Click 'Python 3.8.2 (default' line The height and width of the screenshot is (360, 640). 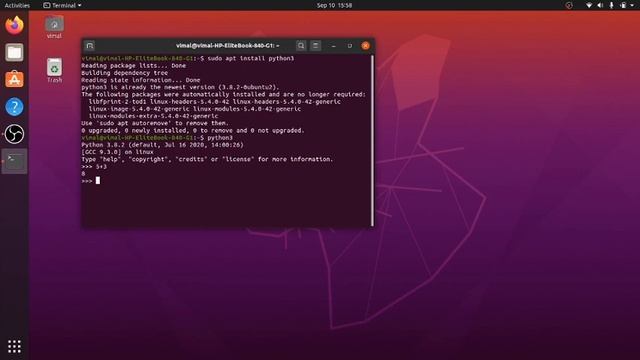[162, 145]
